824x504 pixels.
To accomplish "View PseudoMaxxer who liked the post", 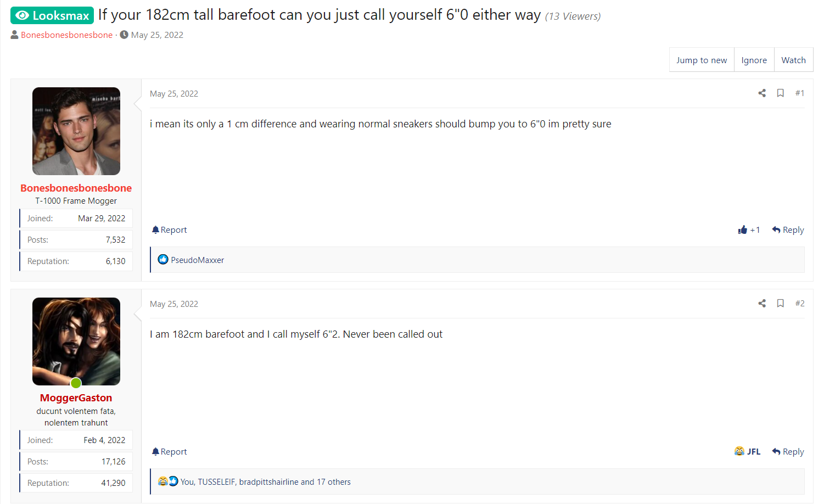I will (x=197, y=260).
